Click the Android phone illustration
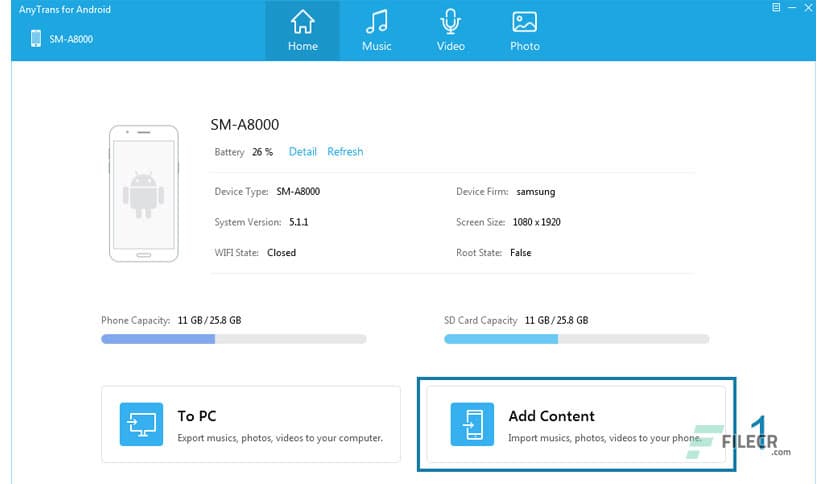 (143, 193)
